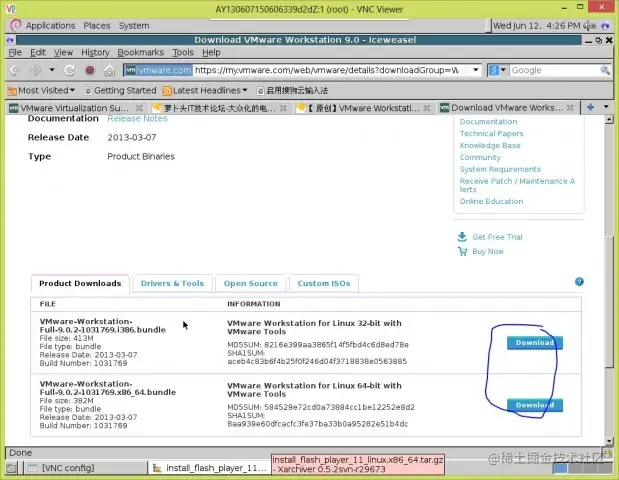
Task: Expand the Latest Headlines feed dropdown
Action: click(x=205, y=90)
